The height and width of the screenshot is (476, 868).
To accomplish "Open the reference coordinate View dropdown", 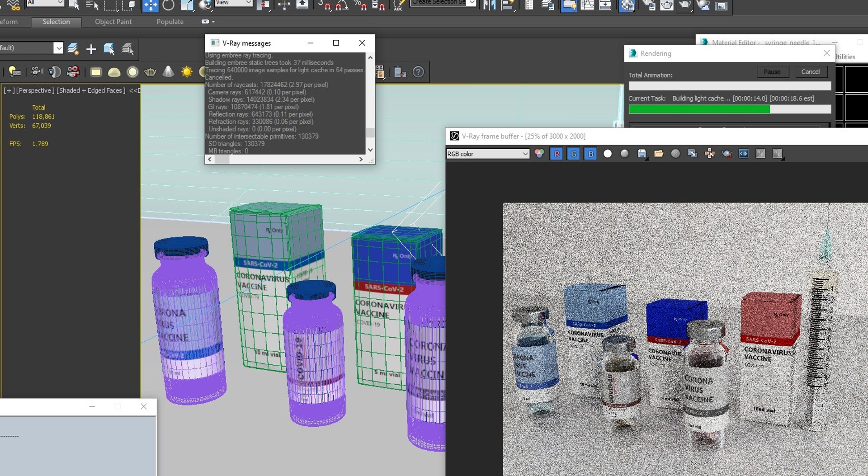I will [x=233, y=3].
